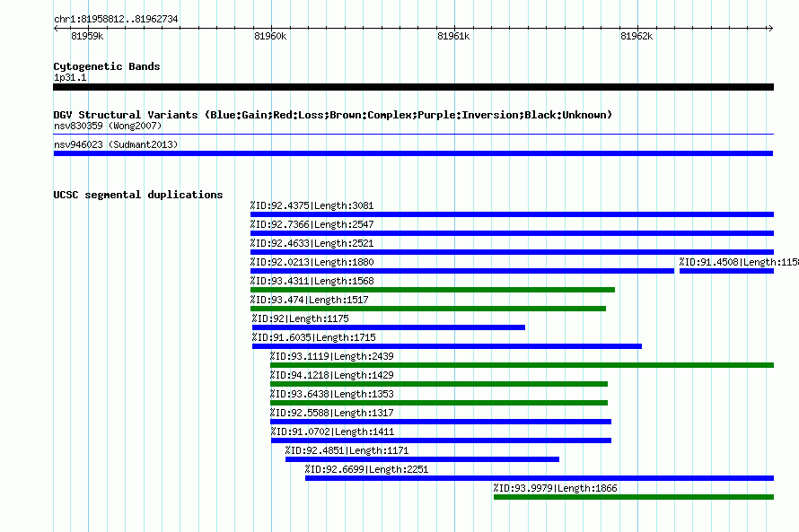The height and width of the screenshot is (532, 799).
Task: Click the %ID:92.7366|Length:2547 label
Action: (312, 224)
